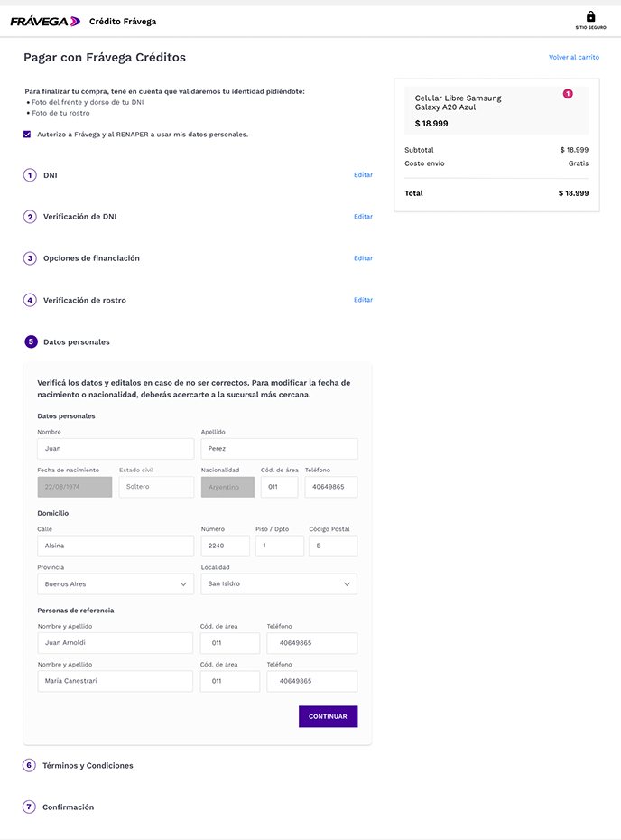Open the Localidad dropdown showing San Isidro
Image resolution: width=621 pixels, height=840 pixels.
(279, 583)
